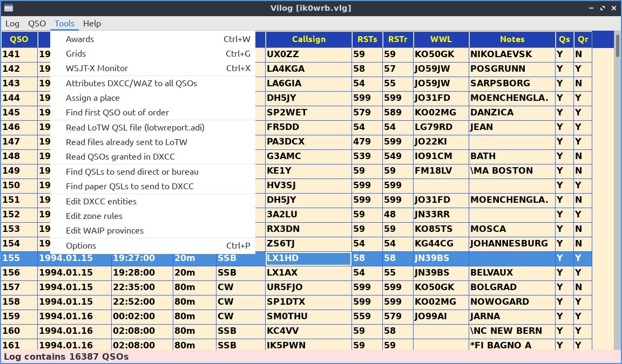Select Read files already sent to LoTW
Image resolution: width=622 pixels, height=364 pixels.
point(153,142)
